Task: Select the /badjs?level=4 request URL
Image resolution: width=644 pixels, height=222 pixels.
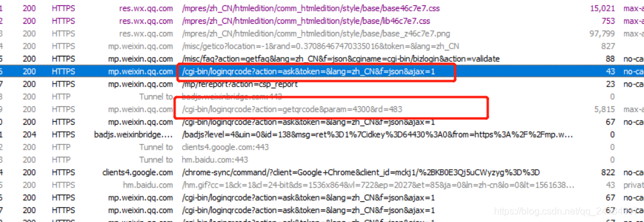Action: tap(378, 135)
